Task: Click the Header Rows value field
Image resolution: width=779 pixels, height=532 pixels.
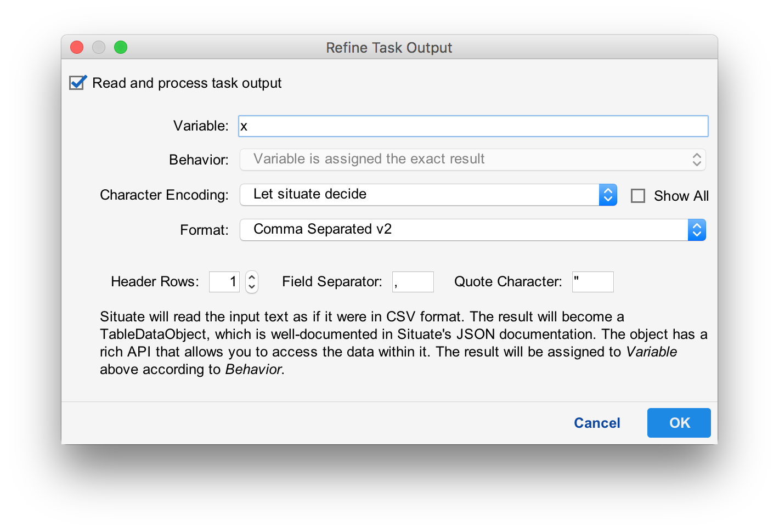Action: [x=224, y=281]
